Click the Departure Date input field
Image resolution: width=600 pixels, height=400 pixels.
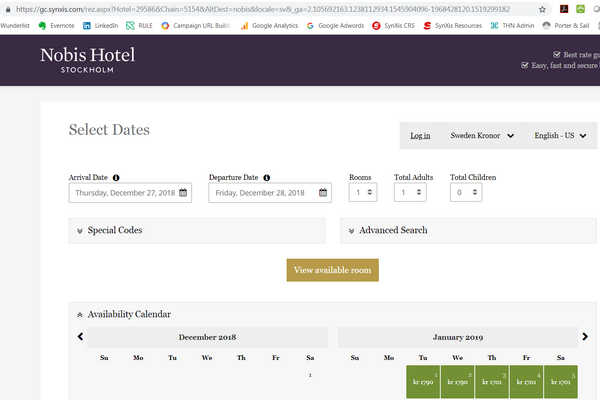(270, 193)
